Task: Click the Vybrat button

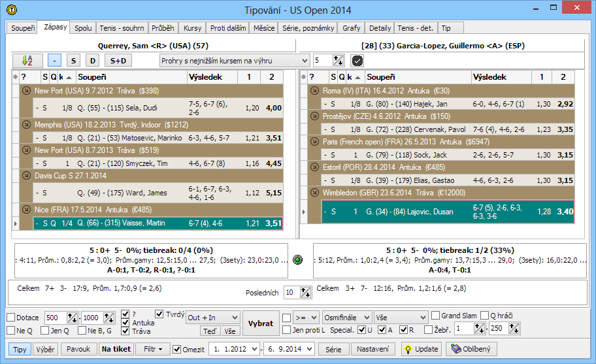Action: tap(260, 323)
